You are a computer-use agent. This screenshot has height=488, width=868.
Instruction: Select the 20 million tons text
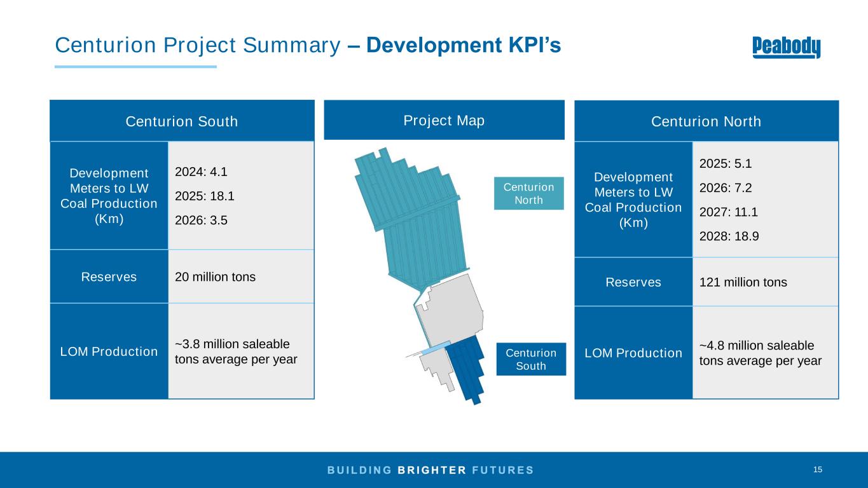tap(215, 277)
